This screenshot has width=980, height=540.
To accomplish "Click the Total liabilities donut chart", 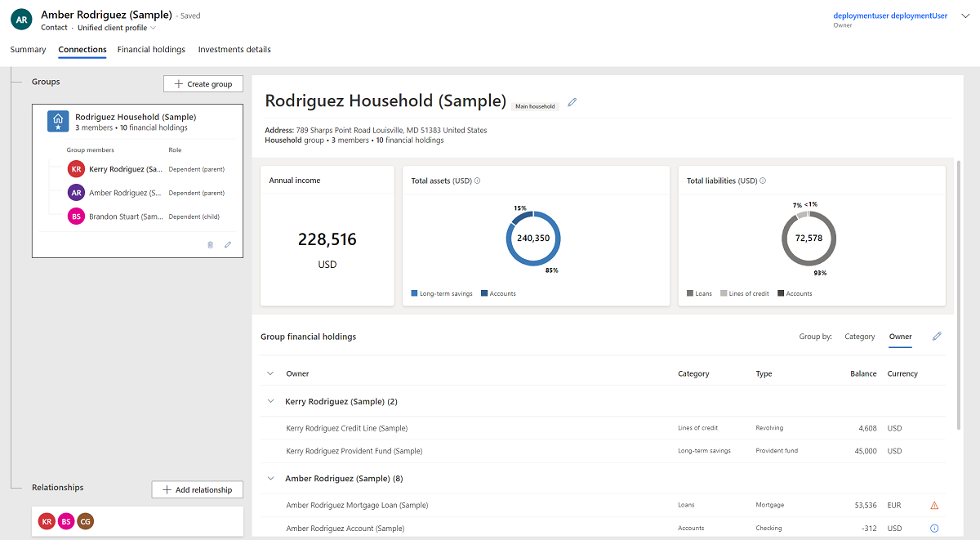I will click(808, 239).
